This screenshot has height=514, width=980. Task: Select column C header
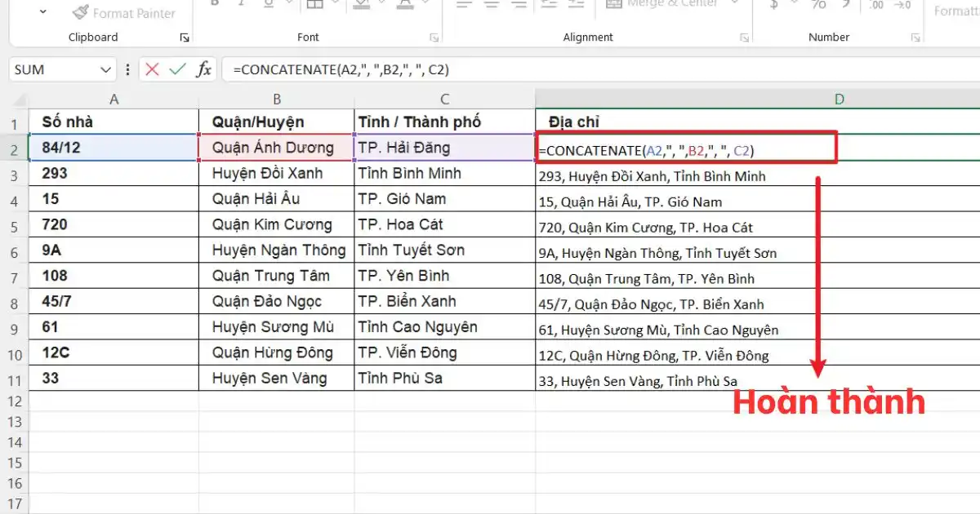[x=445, y=100]
